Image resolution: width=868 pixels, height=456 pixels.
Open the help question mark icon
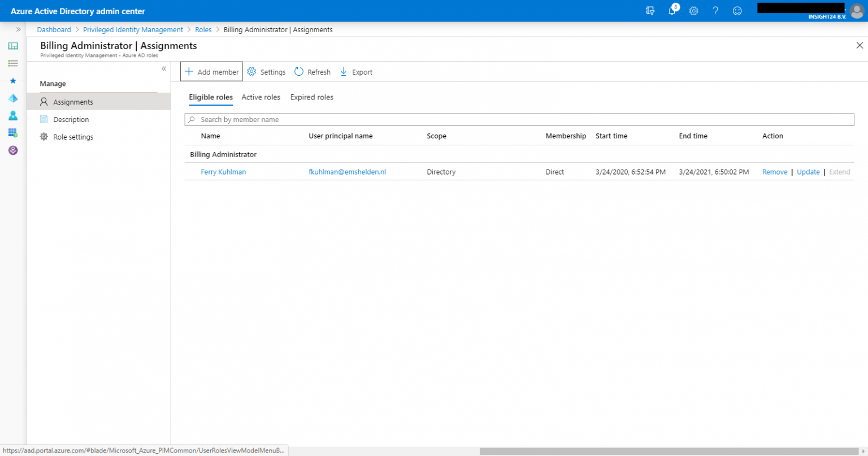click(x=715, y=11)
